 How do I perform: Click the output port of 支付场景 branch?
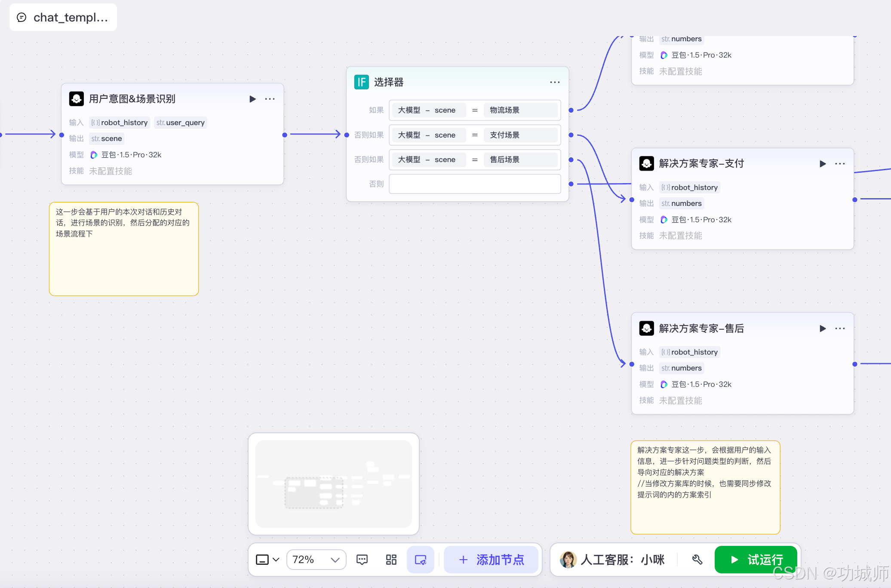pyautogui.click(x=571, y=135)
